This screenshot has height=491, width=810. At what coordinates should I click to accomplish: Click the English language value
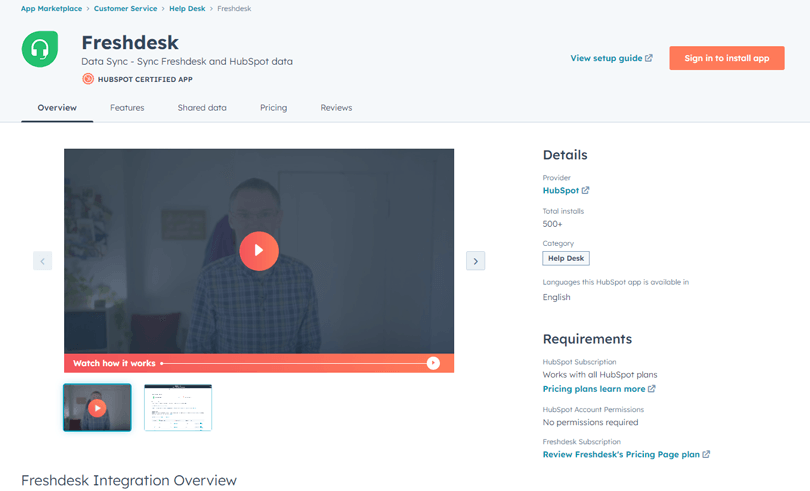(556, 297)
